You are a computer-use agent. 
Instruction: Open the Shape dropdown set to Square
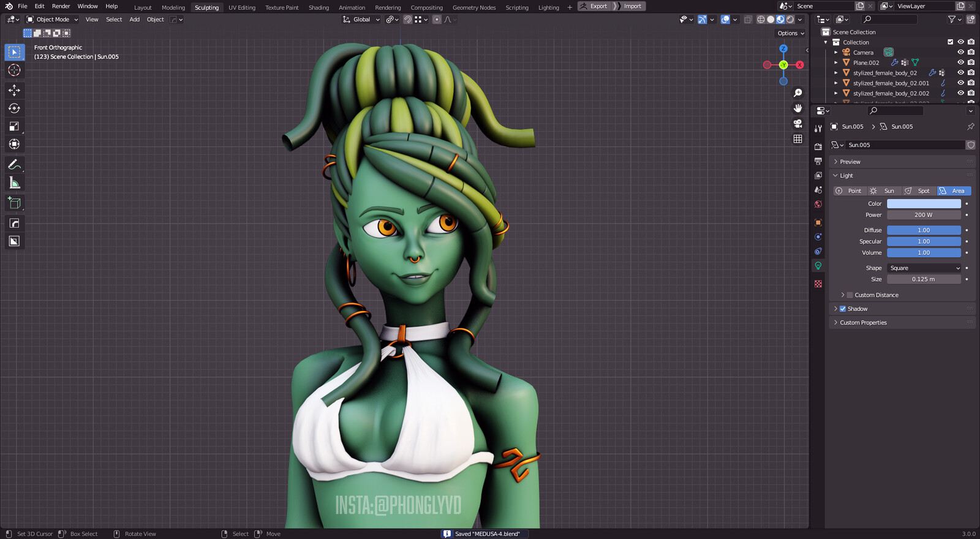coord(924,268)
